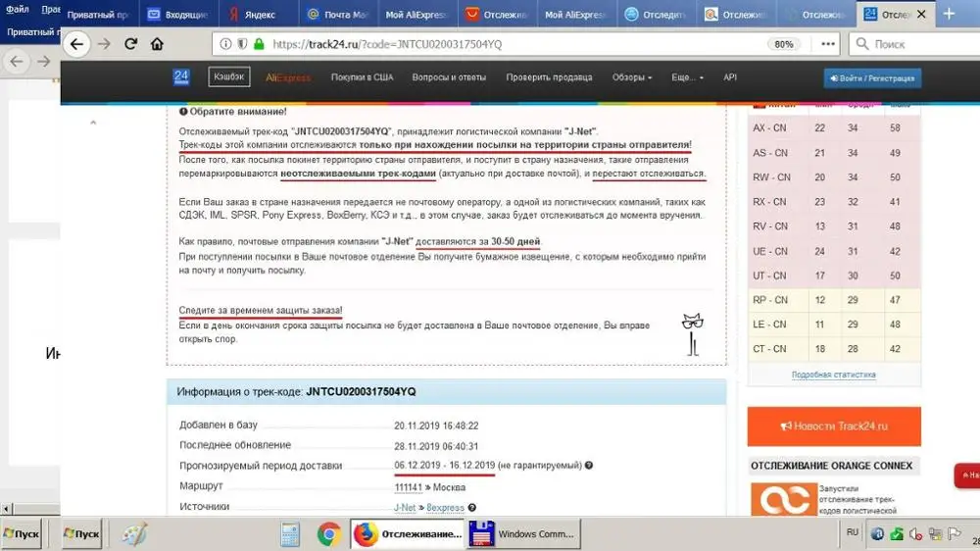Click the site information icon in address bar

click(225, 44)
